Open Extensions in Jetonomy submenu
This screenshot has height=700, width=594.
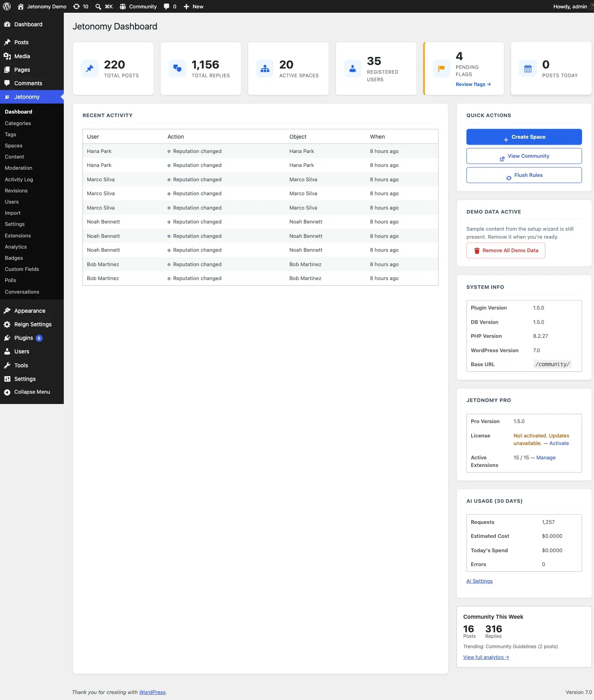click(x=18, y=236)
